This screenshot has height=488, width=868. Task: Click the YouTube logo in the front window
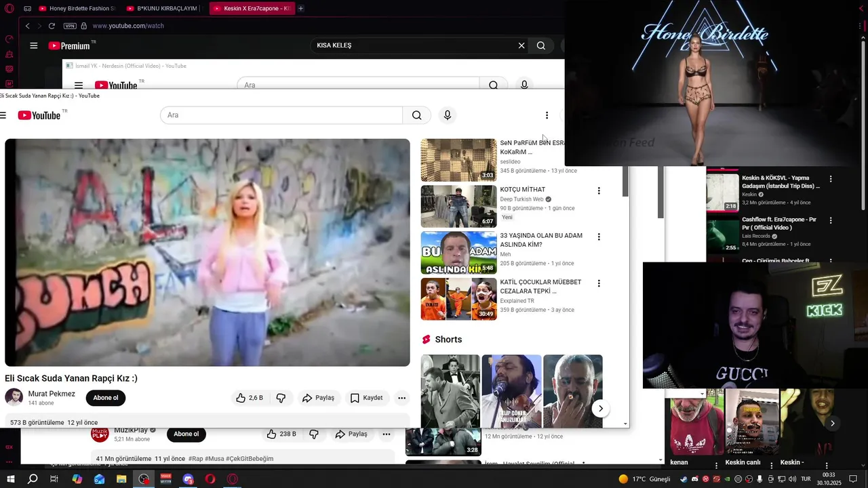coord(39,115)
